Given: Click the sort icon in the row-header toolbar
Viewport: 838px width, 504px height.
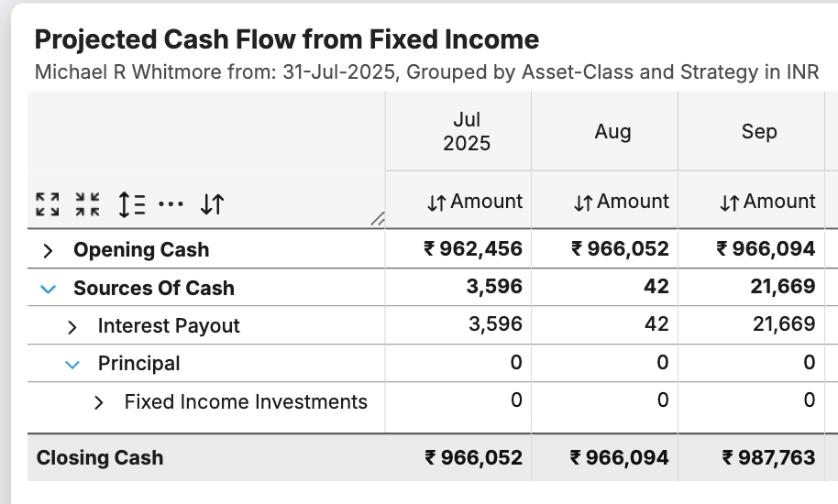Looking at the screenshot, I should [x=212, y=204].
